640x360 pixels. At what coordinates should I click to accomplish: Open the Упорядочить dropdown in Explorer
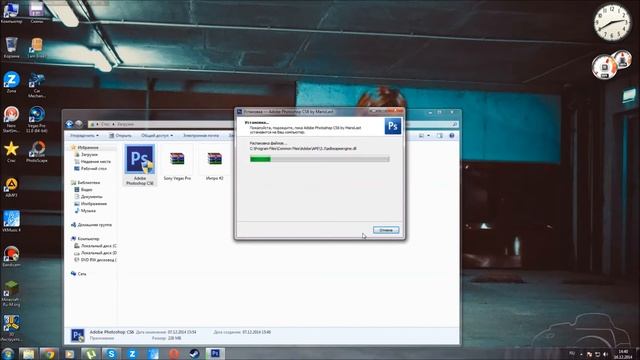[84, 136]
